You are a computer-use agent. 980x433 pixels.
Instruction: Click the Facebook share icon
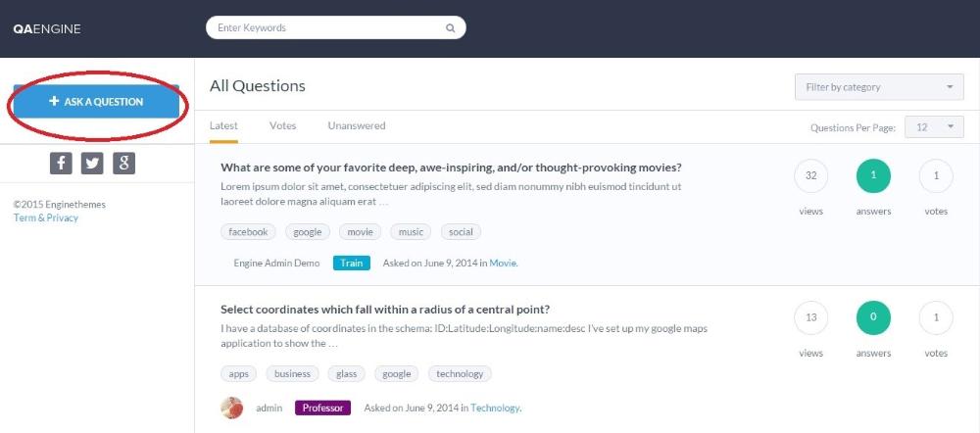point(61,164)
